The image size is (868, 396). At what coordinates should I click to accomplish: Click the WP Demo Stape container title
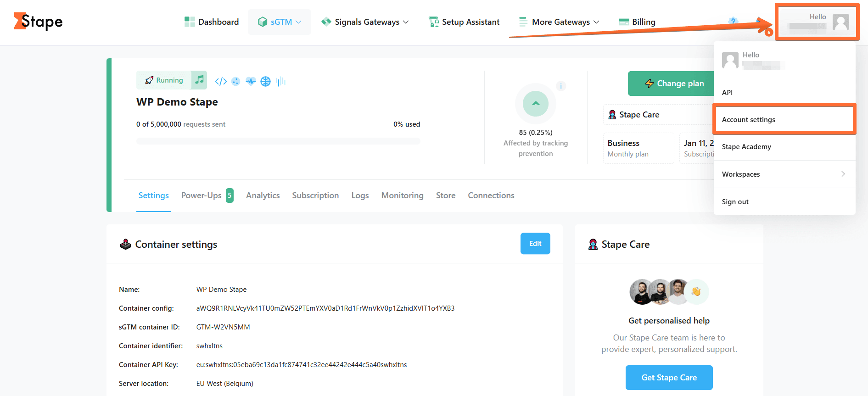[177, 102]
